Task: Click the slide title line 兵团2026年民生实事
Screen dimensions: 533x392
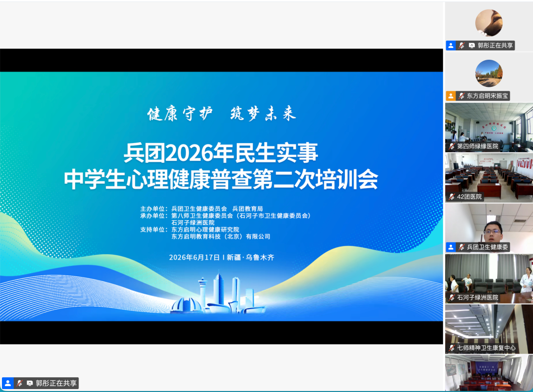Action: [x=221, y=153]
